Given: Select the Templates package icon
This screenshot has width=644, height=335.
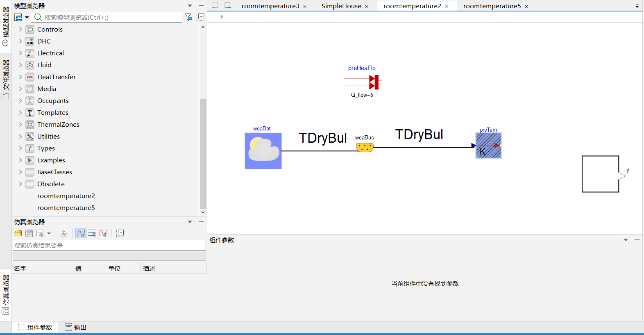Looking at the screenshot, I should tap(30, 113).
